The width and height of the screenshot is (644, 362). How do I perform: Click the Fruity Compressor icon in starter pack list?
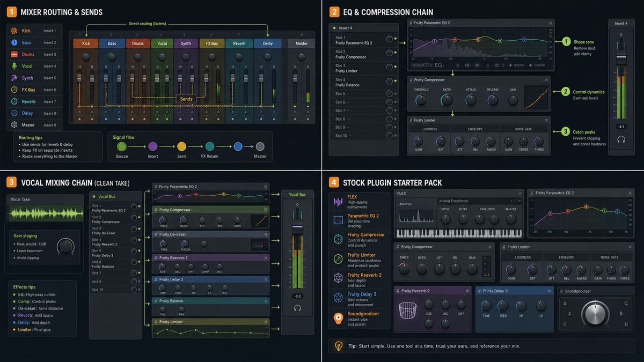(x=338, y=239)
